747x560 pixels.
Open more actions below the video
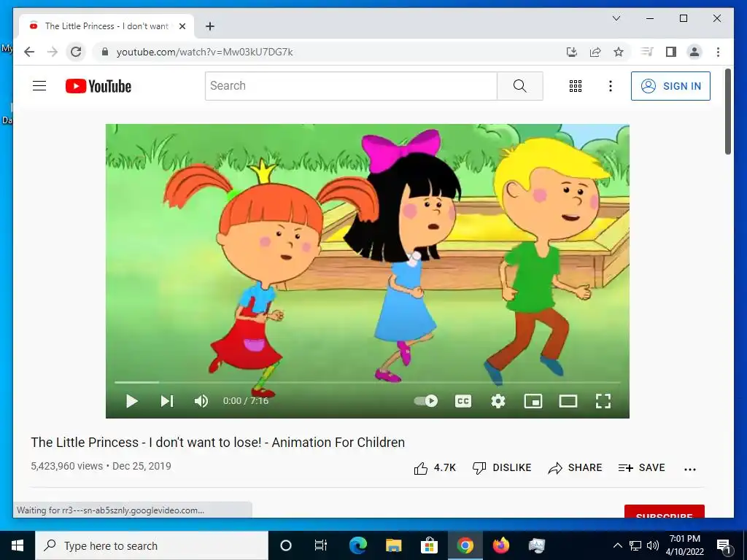[690, 469]
